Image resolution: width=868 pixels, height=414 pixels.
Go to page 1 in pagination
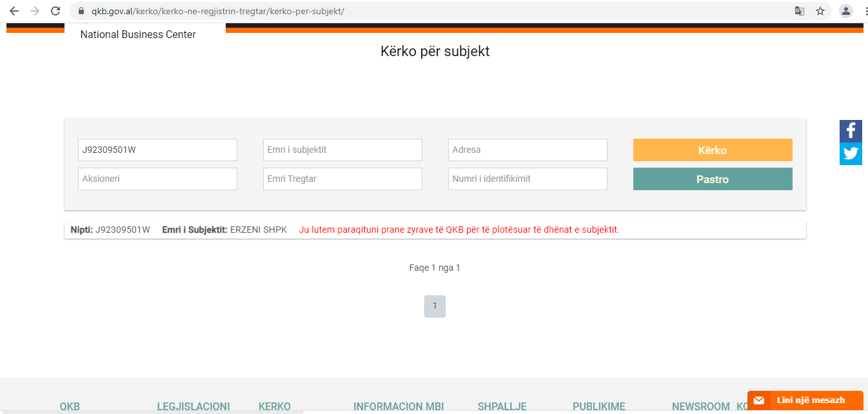click(435, 306)
